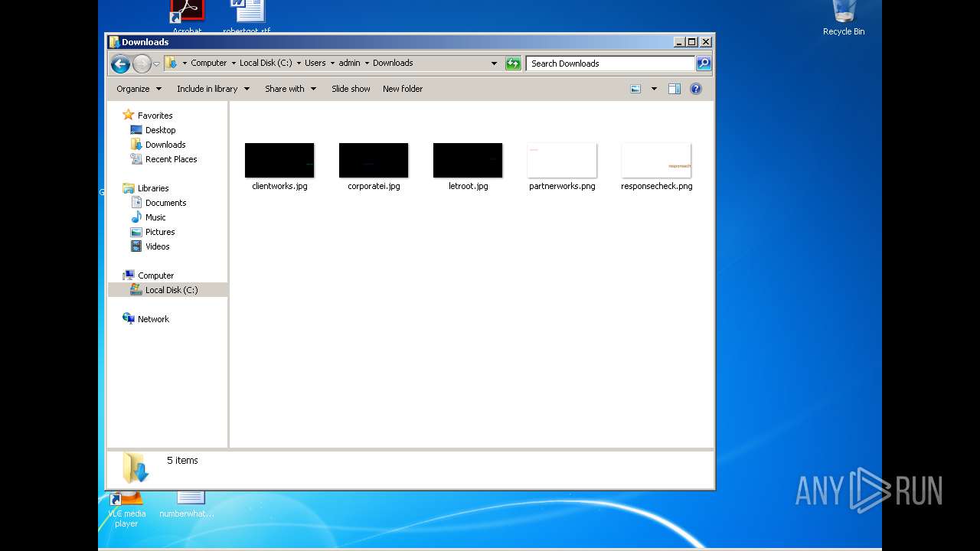
Task: Click the Forward navigation arrow
Action: (x=142, y=64)
